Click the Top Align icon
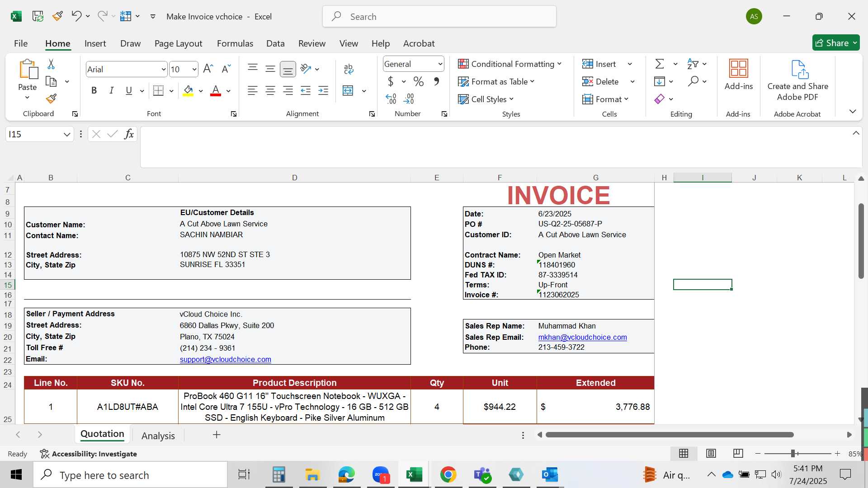Image resolution: width=868 pixels, height=488 pixels. click(253, 69)
